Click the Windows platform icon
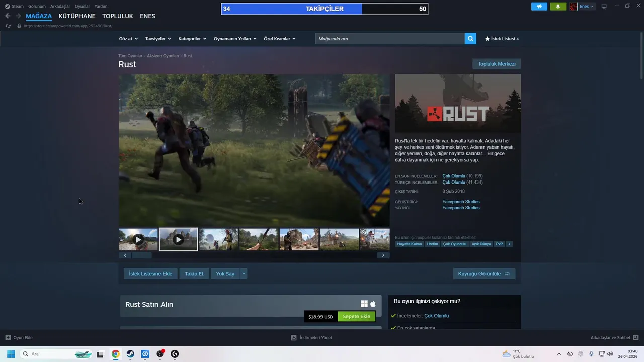 [364, 304]
